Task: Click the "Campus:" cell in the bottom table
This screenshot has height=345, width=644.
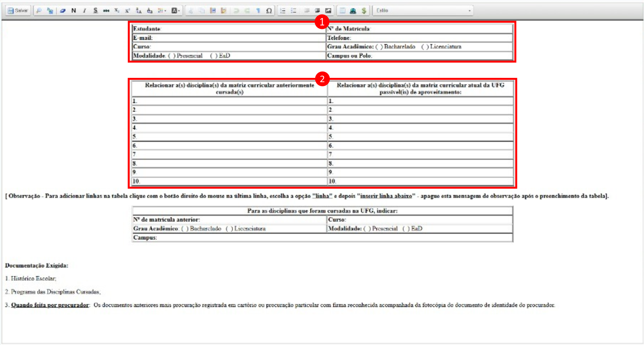Action: (323, 237)
